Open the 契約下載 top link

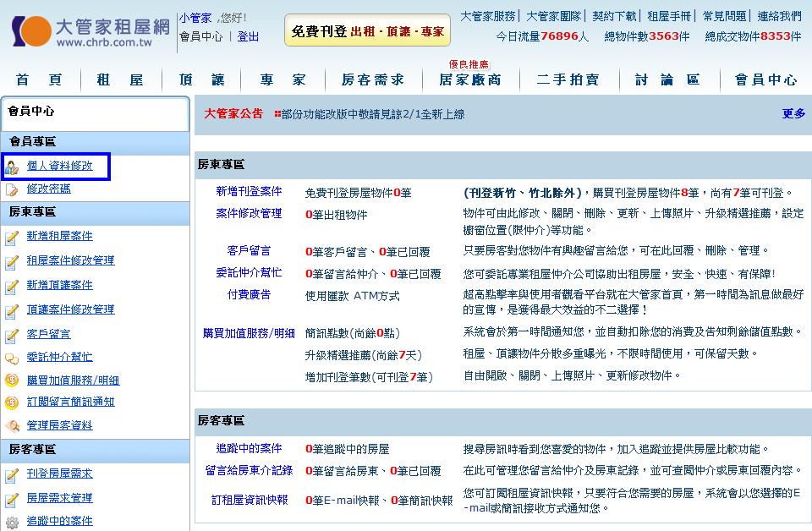click(614, 17)
